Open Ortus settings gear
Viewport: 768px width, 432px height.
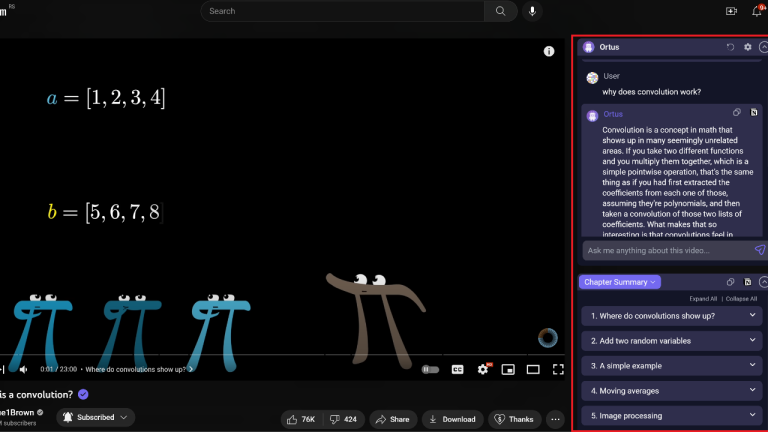coord(747,47)
